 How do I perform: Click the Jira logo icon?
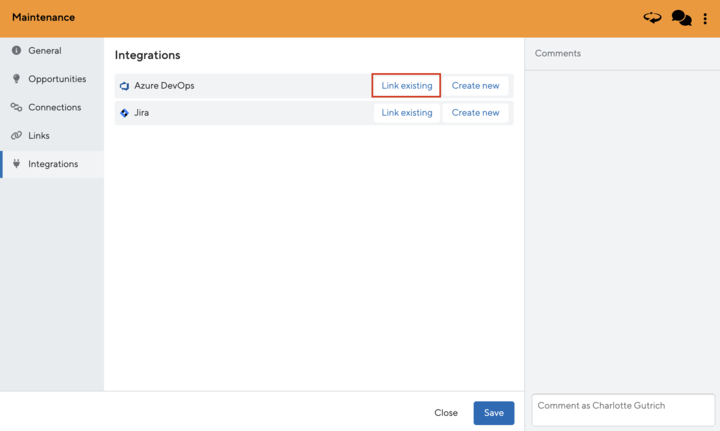click(124, 113)
